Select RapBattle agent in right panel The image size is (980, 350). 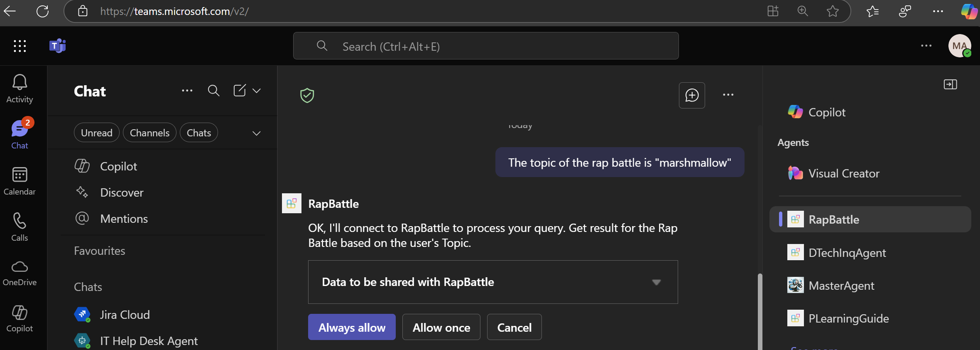coord(870,219)
